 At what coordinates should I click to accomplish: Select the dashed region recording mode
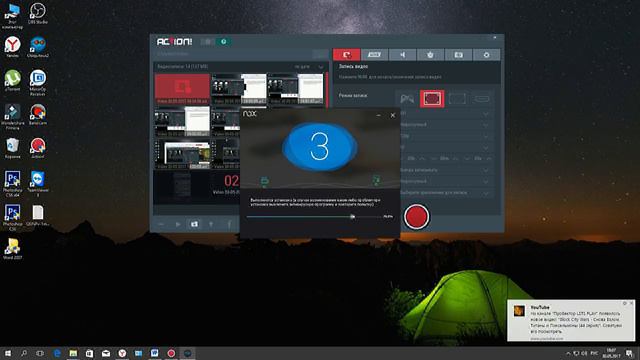tap(457, 98)
